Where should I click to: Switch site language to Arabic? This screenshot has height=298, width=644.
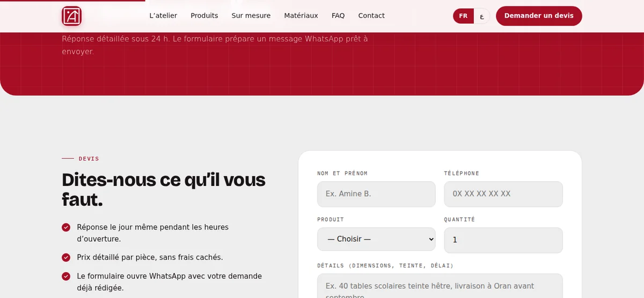[481, 16]
